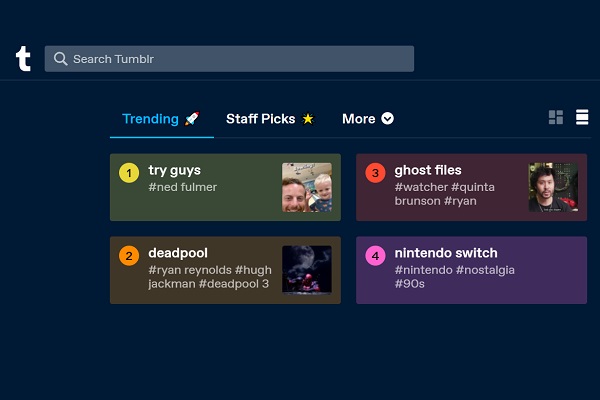Open the #nintendo #nostalgia tags line
The width and height of the screenshot is (600, 400).
point(455,270)
